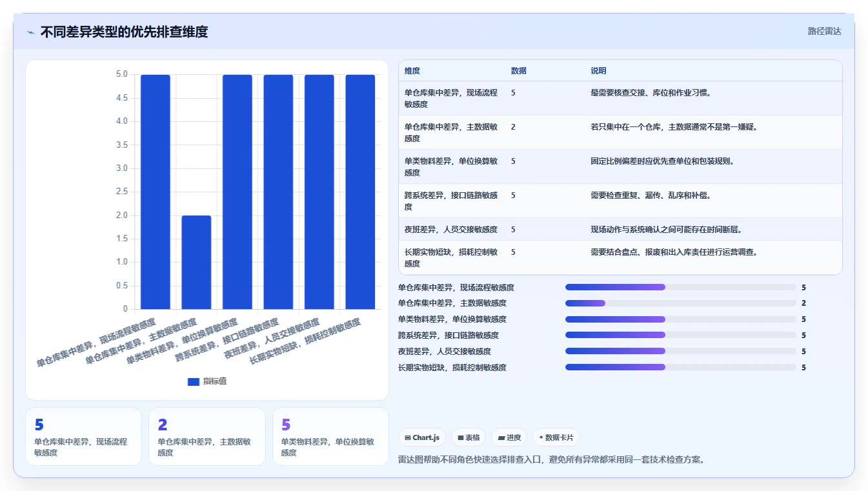
Task: Click the bar for 跨系统差异，接口链路敏感度
Action: (278, 192)
